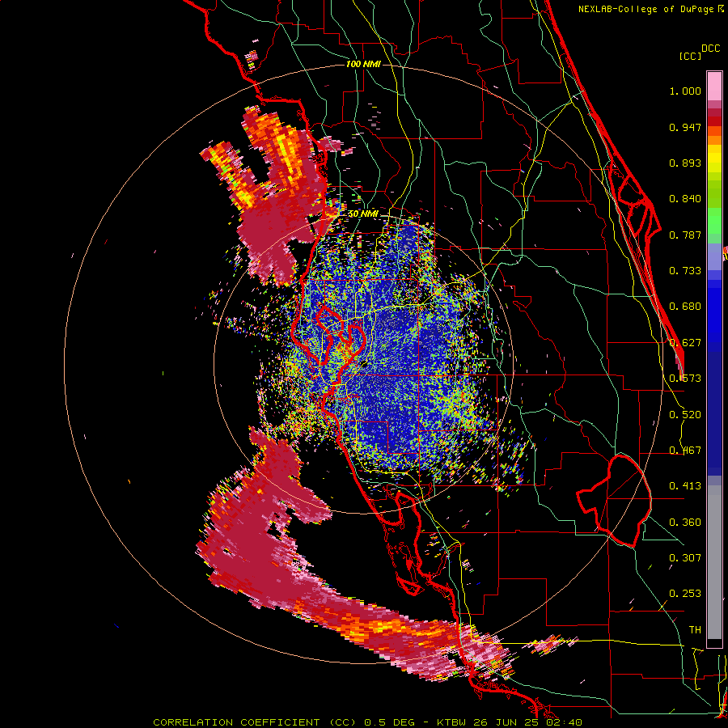Click the 0.787 legend value
Viewport: 728px width, 728px height.
[685, 235]
